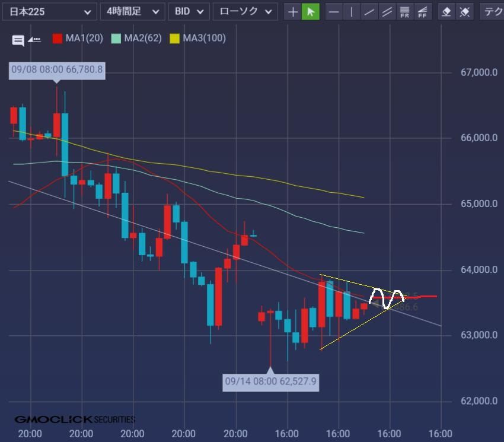Click the clear all drawings icon

pos(465,12)
